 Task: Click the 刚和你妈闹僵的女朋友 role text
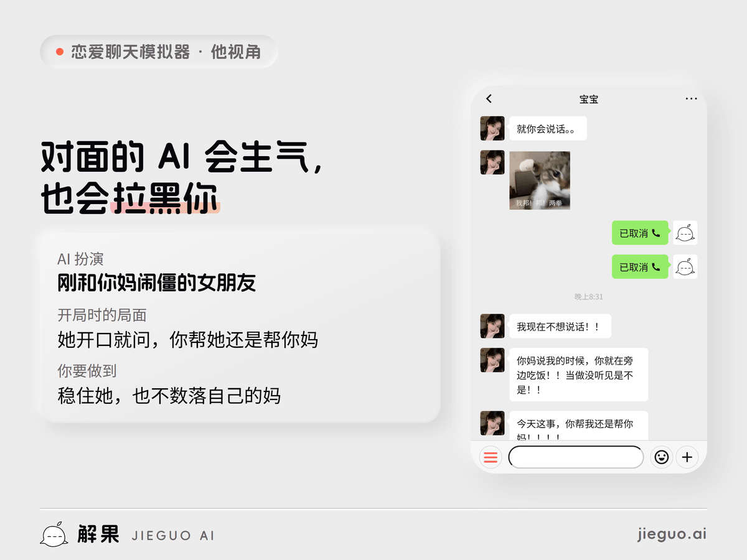click(x=157, y=283)
